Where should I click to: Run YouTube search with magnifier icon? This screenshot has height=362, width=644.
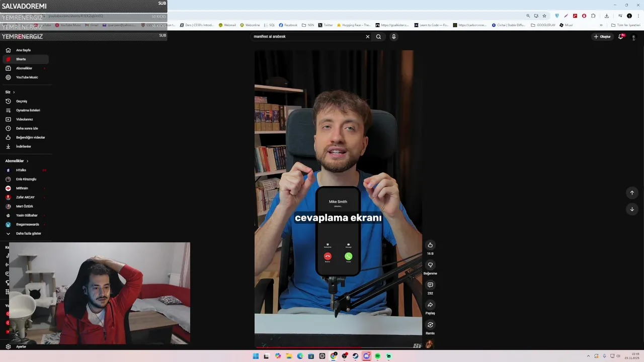click(x=378, y=37)
